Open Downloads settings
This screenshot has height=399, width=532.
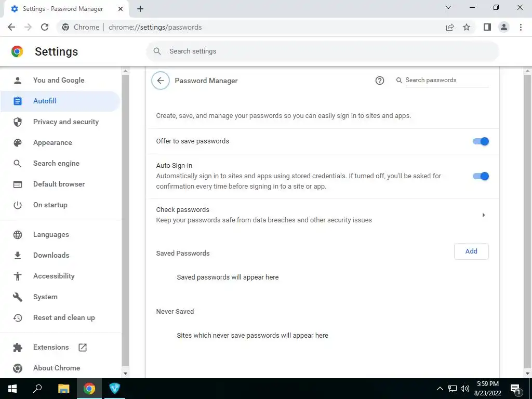pos(60,255)
